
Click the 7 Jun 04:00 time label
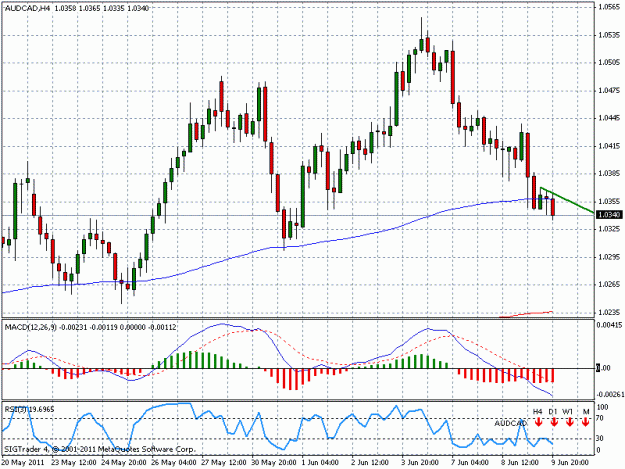pyautogui.click(x=470, y=463)
